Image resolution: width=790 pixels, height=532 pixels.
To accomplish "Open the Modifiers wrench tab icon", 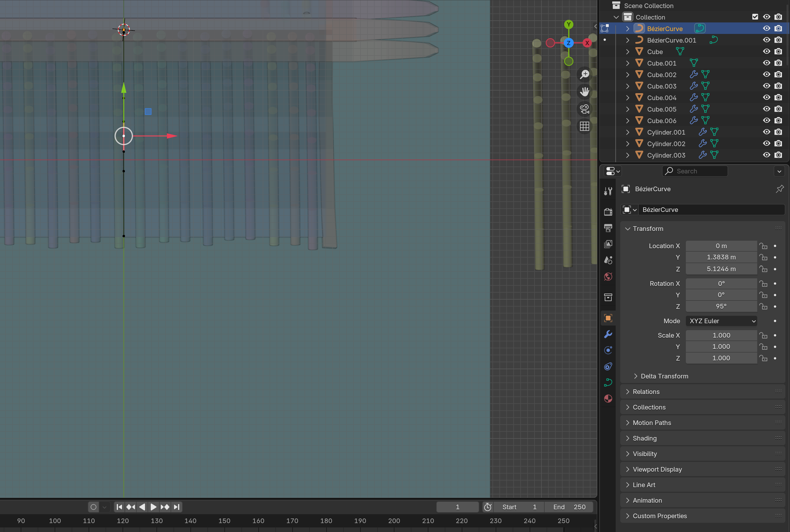I will click(608, 334).
